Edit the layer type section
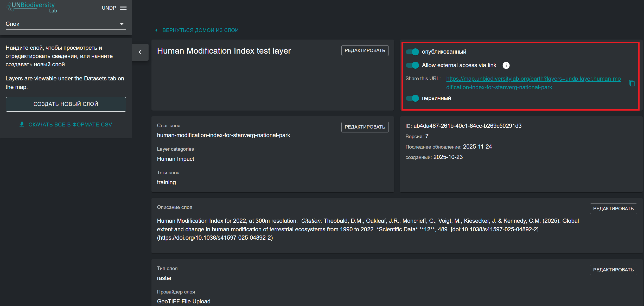 click(613, 270)
